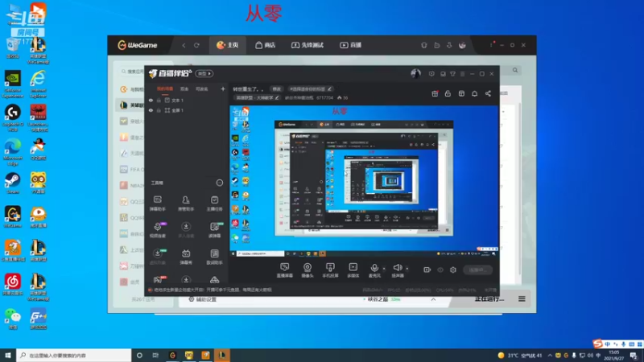Open Steam desktop shortcut
Screen dimensions: 644x362
click(x=12, y=183)
